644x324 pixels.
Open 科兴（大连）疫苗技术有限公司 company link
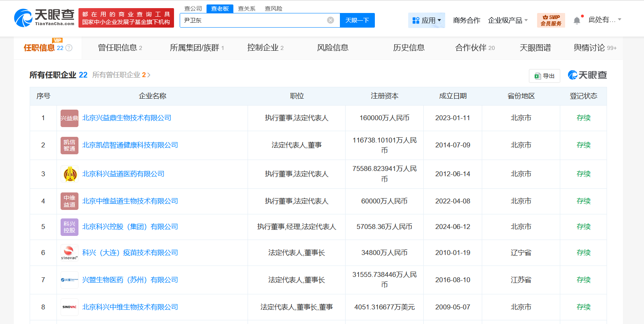pos(130,253)
